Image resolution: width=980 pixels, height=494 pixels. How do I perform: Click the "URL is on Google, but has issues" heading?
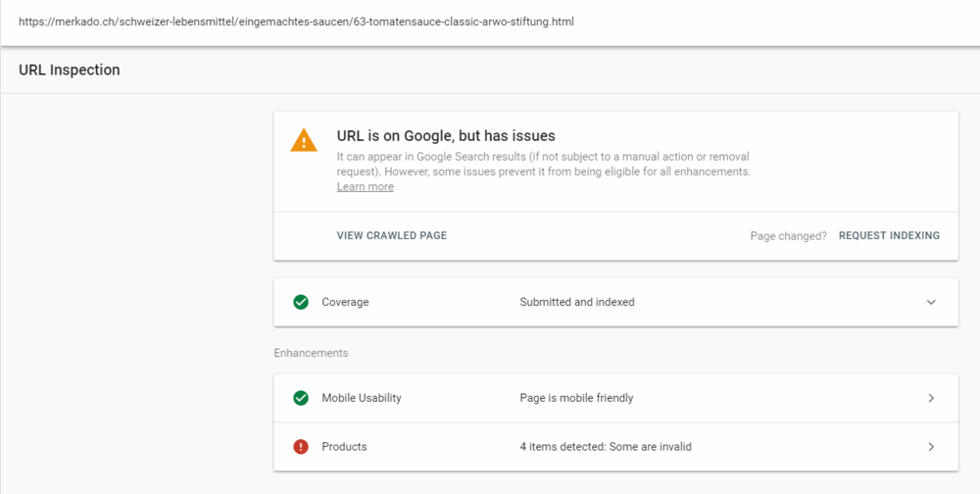(x=446, y=136)
